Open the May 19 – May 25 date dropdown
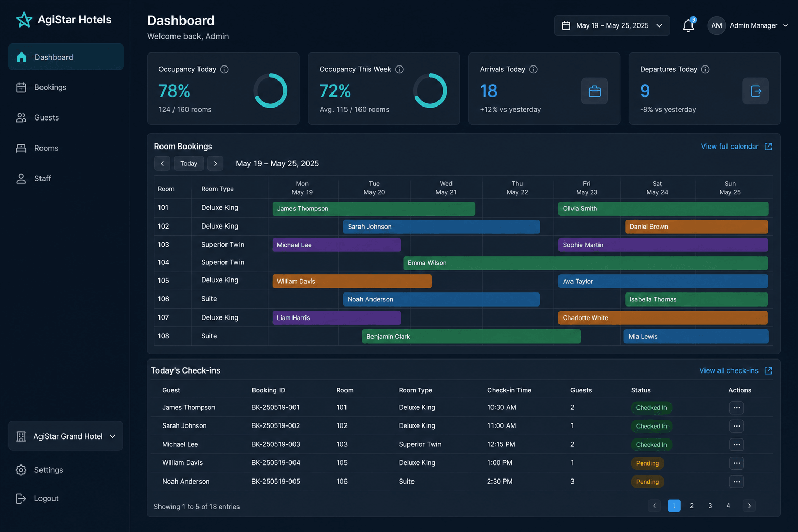The image size is (798, 532). pos(612,25)
